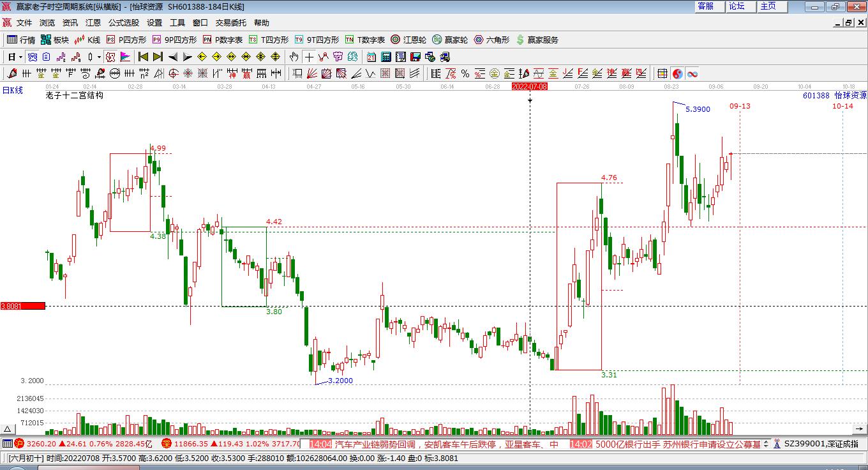868x470 pixels.
Task: Open the 9T四方形 tool
Action: [316, 40]
